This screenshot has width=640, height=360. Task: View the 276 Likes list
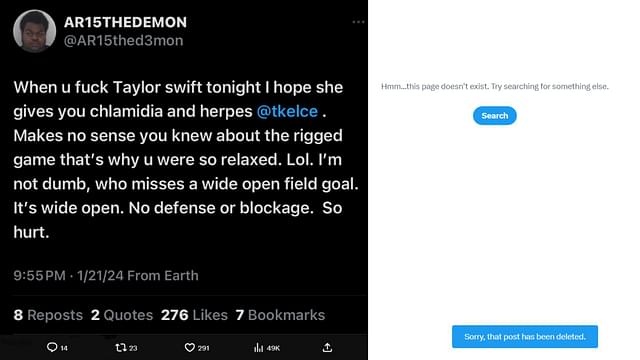coord(194,315)
